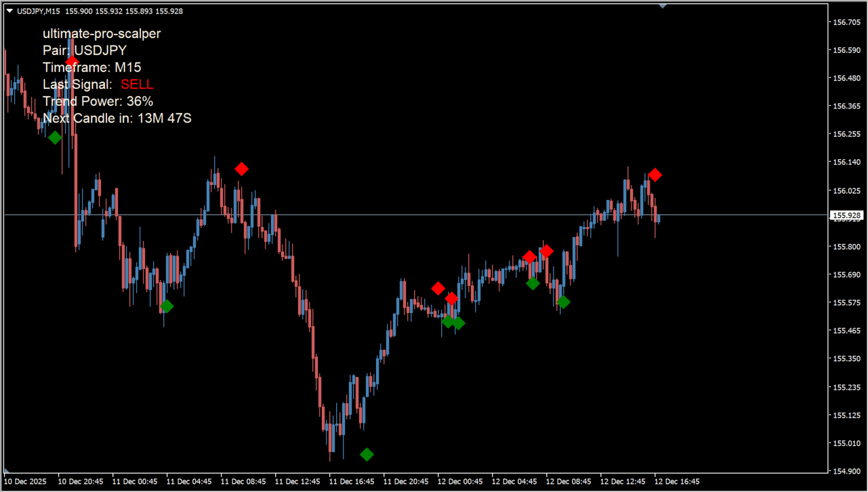Click the chart shift triangle on top edge

pyautogui.click(x=663, y=5)
